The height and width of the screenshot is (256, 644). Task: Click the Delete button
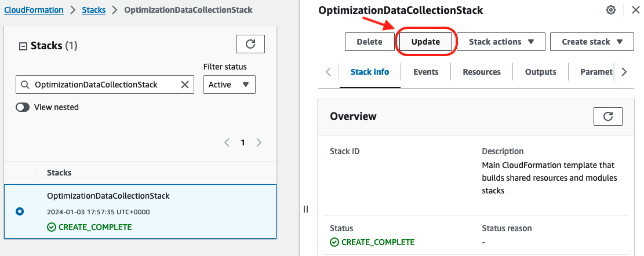click(x=370, y=42)
